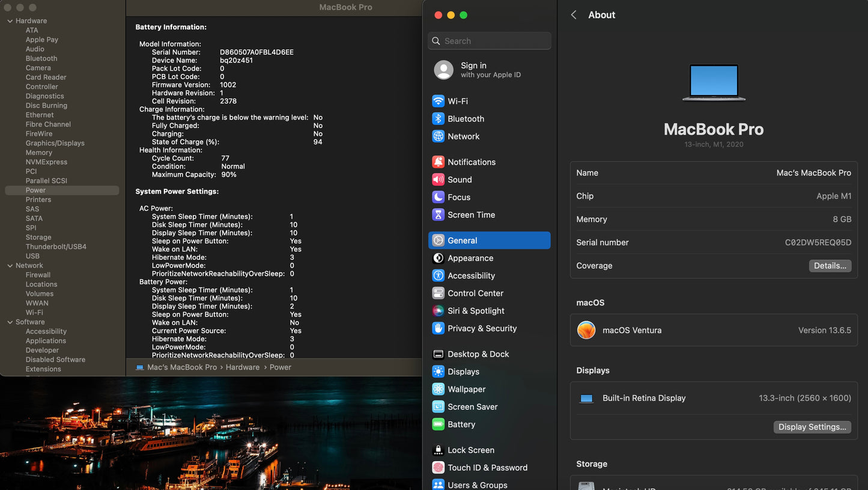Click the Display Settings button

812,427
